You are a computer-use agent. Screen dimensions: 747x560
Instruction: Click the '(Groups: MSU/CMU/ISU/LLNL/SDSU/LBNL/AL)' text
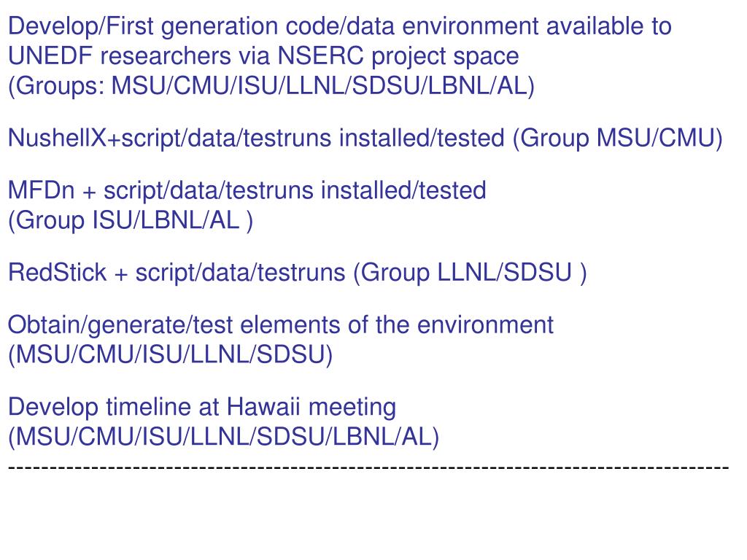(271, 86)
